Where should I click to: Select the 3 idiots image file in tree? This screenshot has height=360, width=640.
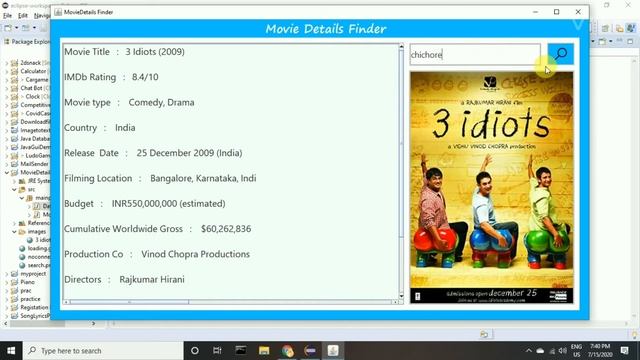coord(42,240)
